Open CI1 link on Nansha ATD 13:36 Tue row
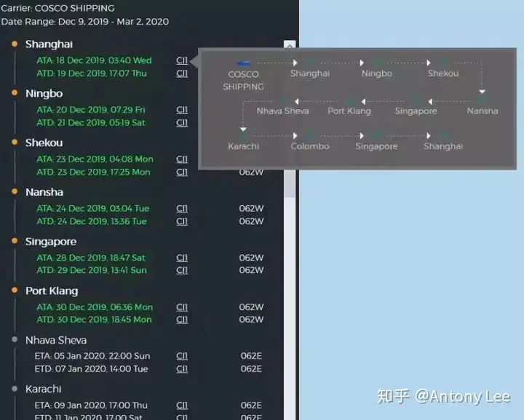The width and height of the screenshot is (524, 420). pyautogui.click(x=182, y=221)
